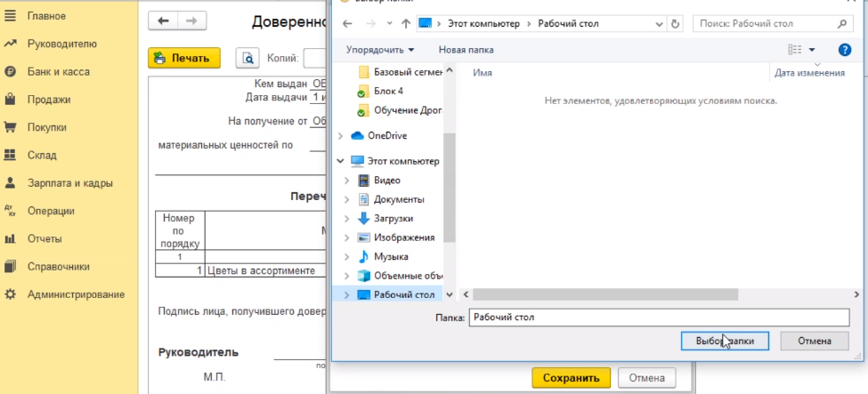The width and height of the screenshot is (868, 394).
Task: Click the help question mark icon
Action: [845, 50]
